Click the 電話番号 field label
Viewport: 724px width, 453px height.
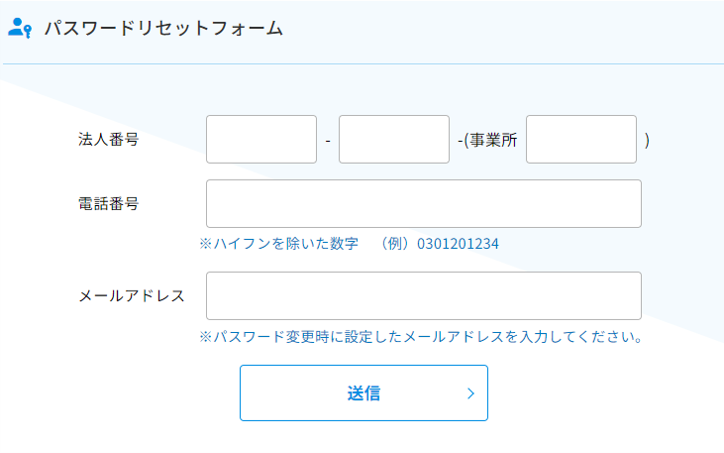[x=109, y=204]
